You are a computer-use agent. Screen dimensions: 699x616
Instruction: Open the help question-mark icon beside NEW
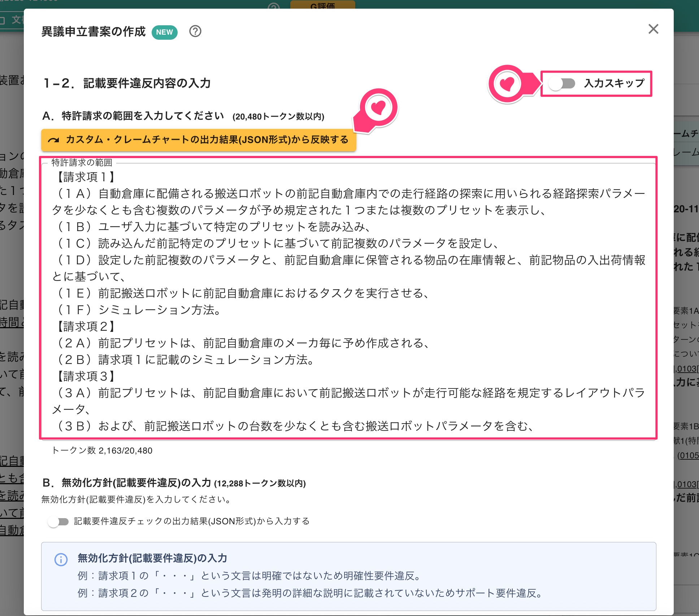tap(195, 31)
